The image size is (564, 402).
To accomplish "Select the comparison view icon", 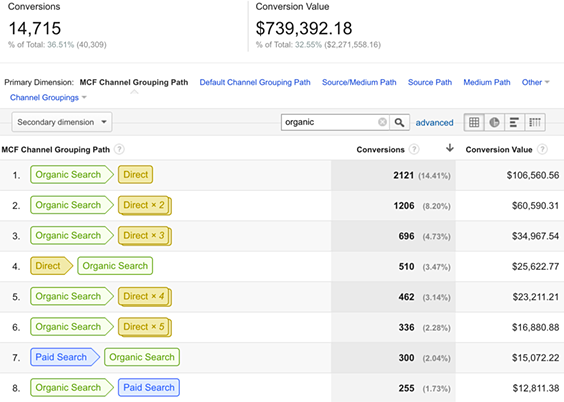I will click(x=535, y=122).
